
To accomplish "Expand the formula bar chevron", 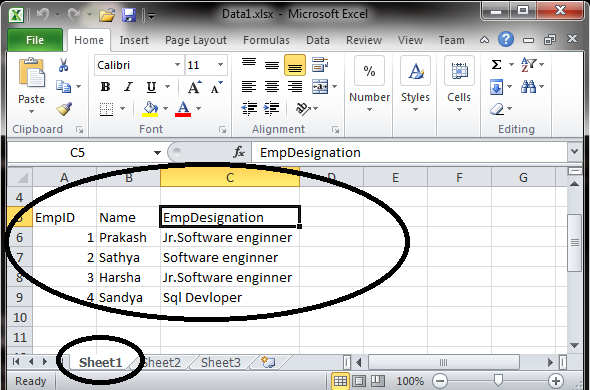I will tap(574, 152).
